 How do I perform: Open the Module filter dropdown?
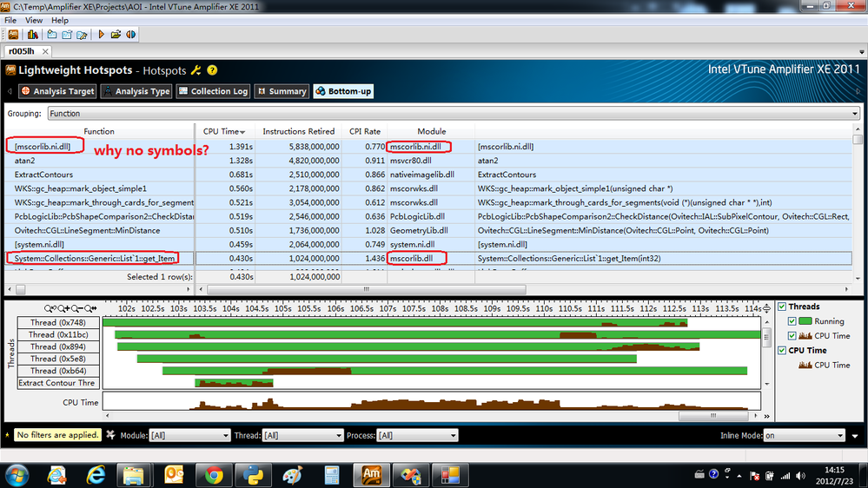coord(189,435)
